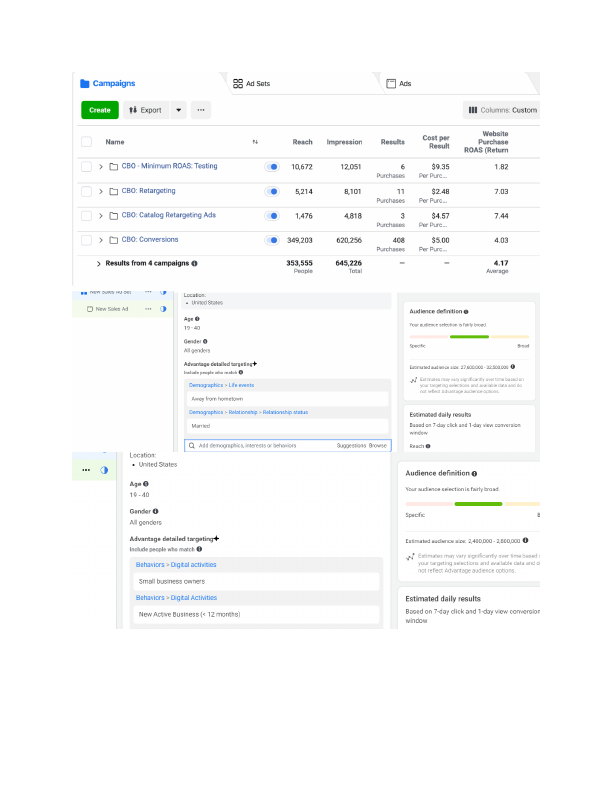Check select-all box beside Name header
Screen dimensions: 612x792
87,141
